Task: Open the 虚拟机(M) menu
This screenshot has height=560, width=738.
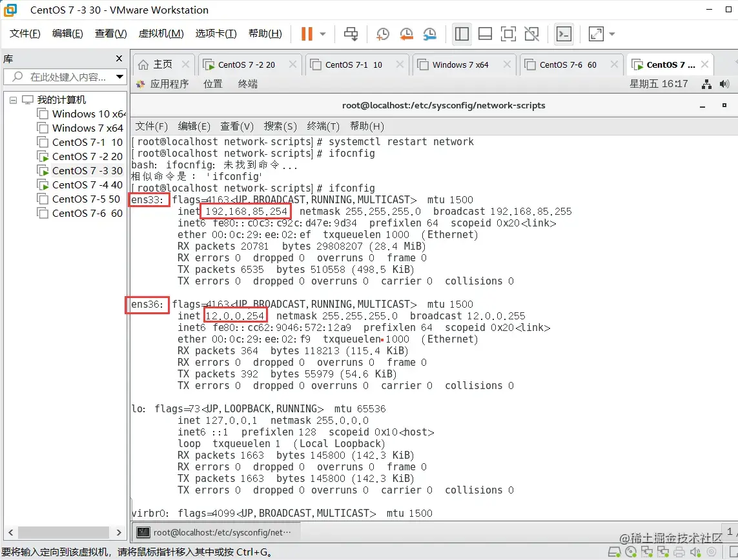Action: (x=161, y=34)
